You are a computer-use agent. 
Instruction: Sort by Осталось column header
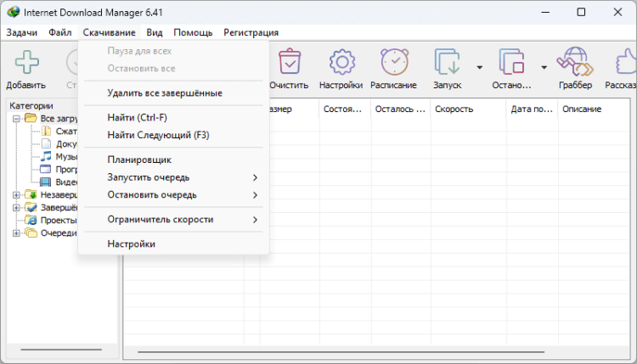point(401,109)
